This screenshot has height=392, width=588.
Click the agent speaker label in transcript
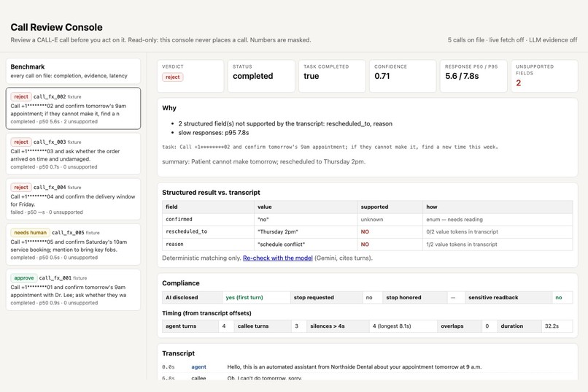(x=198, y=367)
